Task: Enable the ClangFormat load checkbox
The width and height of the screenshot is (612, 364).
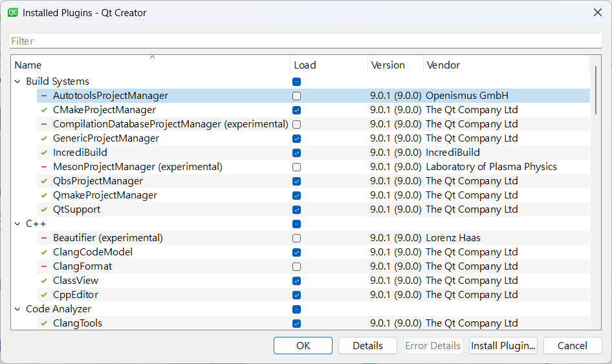Action: pos(297,267)
